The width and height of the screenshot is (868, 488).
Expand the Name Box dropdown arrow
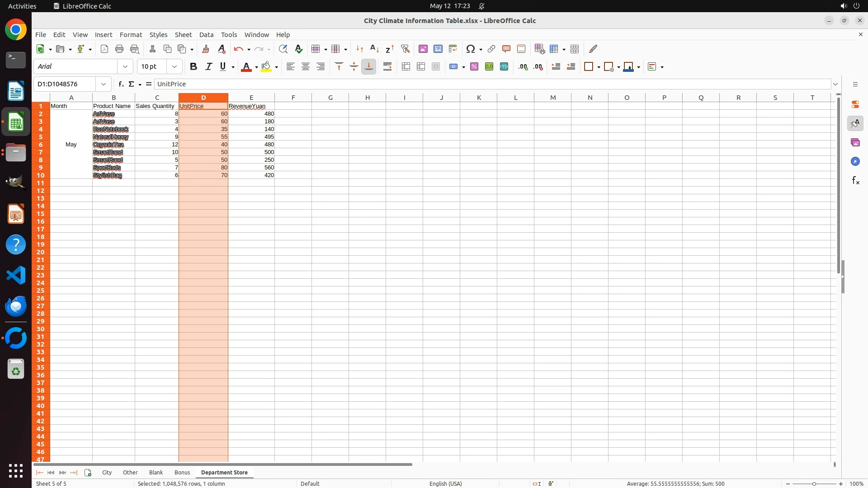pos(104,84)
